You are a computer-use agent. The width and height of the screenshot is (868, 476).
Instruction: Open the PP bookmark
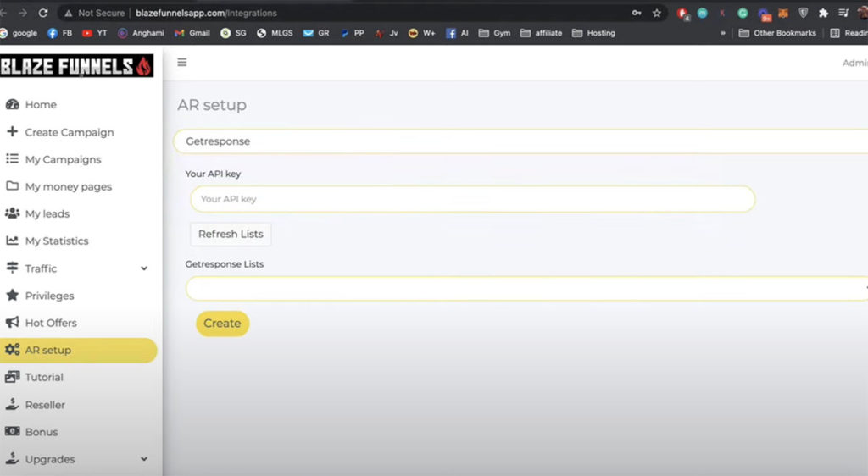(x=352, y=33)
